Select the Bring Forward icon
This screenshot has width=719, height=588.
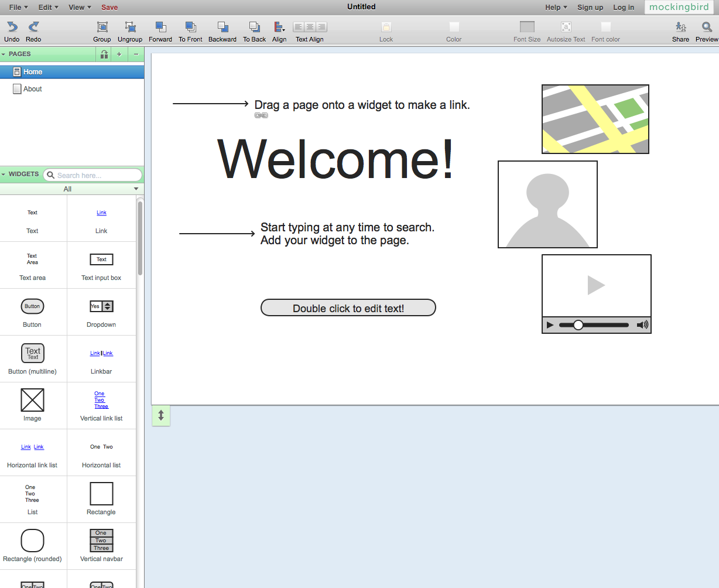point(160,27)
